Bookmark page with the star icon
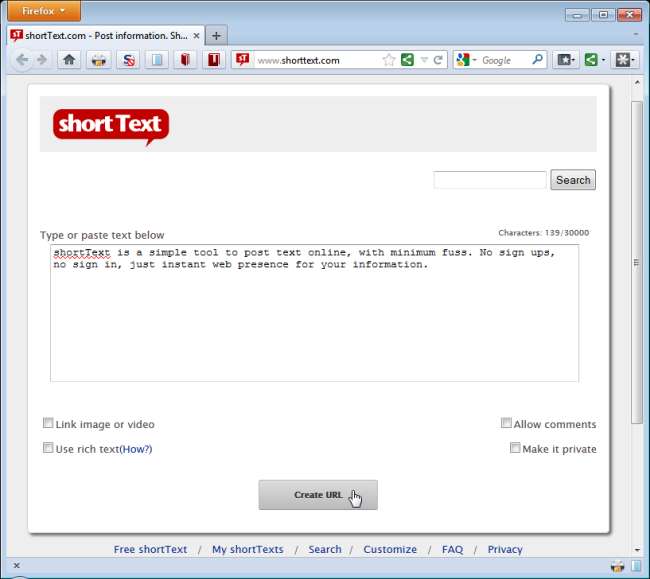Image resolution: width=650 pixels, height=579 pixels. coord(389,60)
